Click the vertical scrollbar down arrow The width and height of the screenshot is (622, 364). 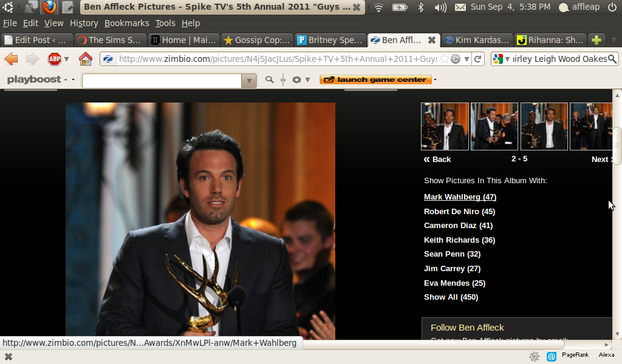617,335
